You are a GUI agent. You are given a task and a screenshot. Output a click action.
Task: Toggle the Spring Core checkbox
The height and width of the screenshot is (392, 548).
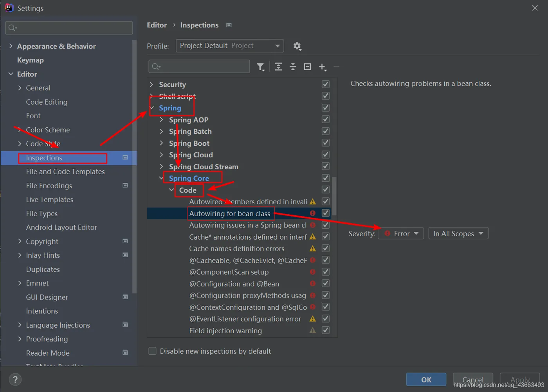325,178
